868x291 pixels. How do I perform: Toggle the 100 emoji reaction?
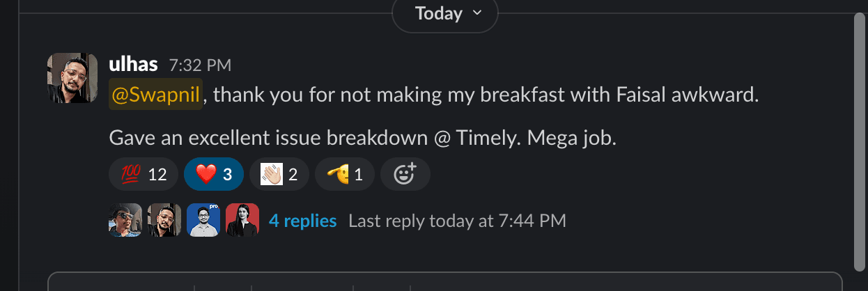click(144, 174)
